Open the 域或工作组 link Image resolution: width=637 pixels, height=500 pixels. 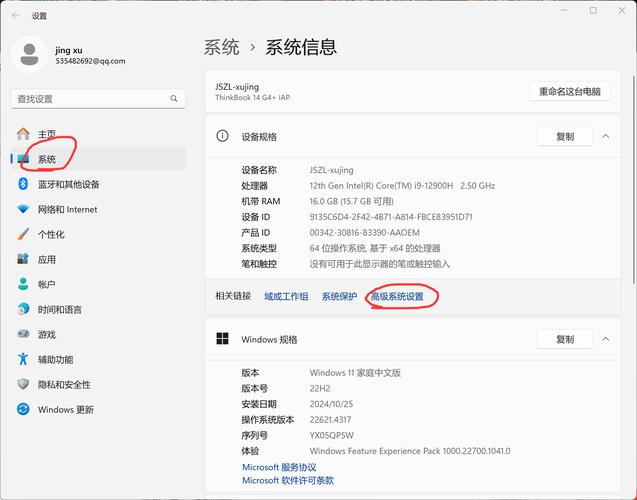click(286, 297)
